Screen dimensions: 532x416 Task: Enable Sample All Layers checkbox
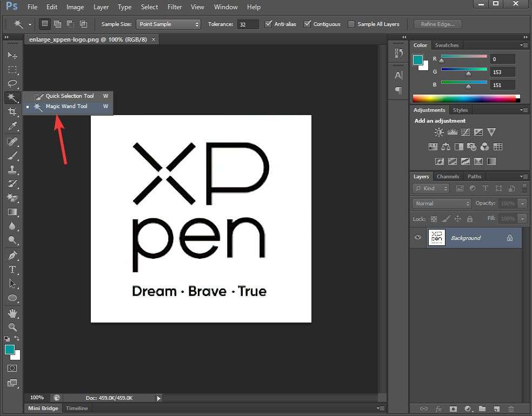tap(351, 24)
